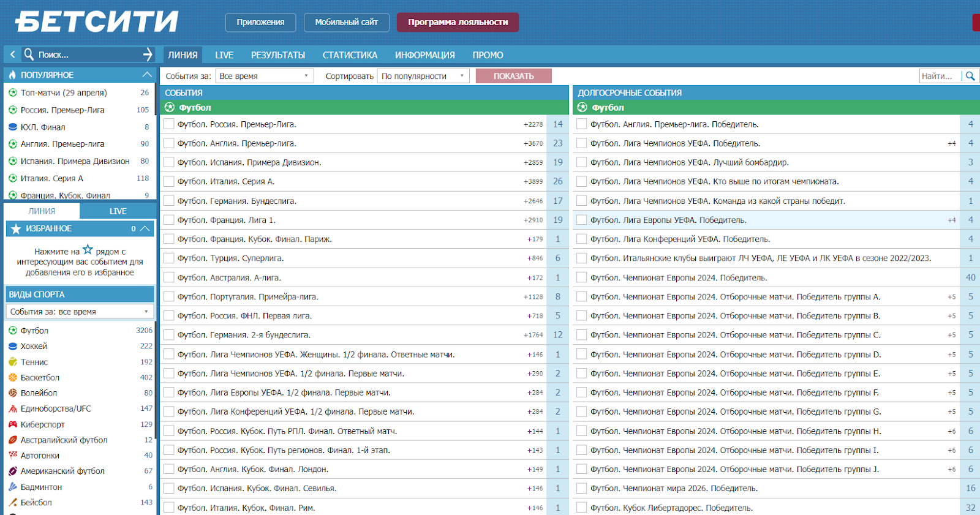Collapse the ПОПУЛЯРНОЕ section chevron
This screenshot has width=980, height=515.
(146, 75)
